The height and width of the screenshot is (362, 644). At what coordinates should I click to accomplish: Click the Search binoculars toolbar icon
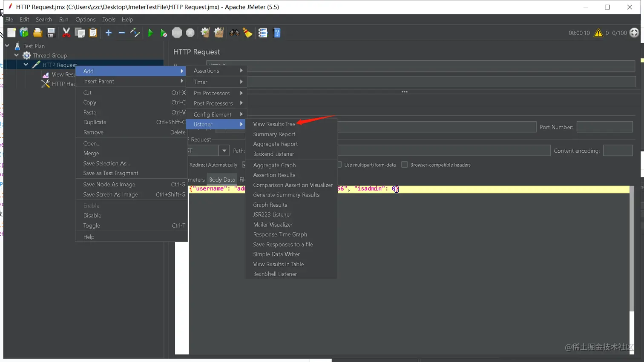234,33
